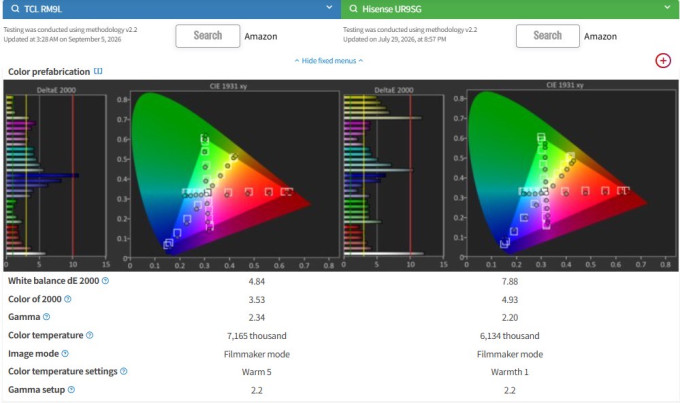Screen dimensions: 680x403
Task: Click the search icon beside Hisense UR9SG
Action: click(353, 9)
